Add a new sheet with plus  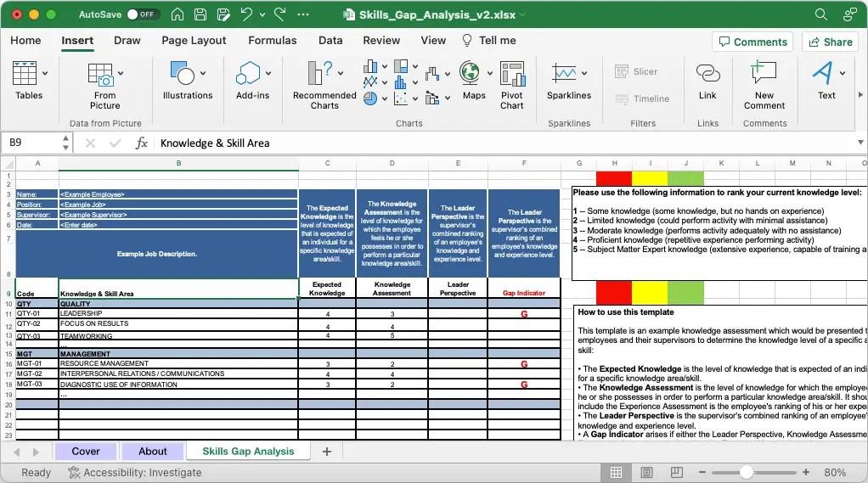point(327,452)
